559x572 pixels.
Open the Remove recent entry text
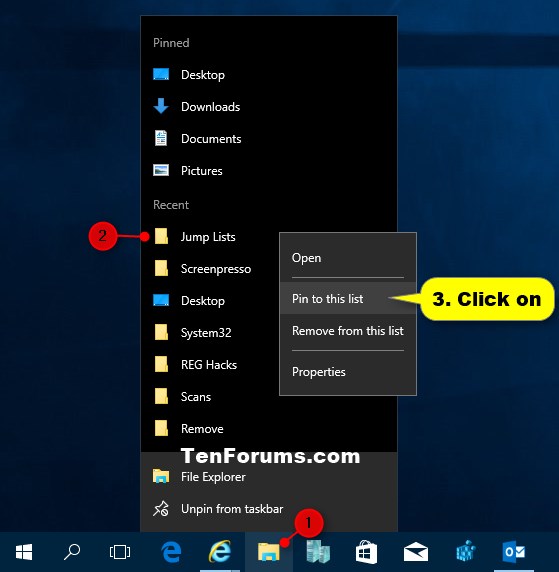pos(202,429)
